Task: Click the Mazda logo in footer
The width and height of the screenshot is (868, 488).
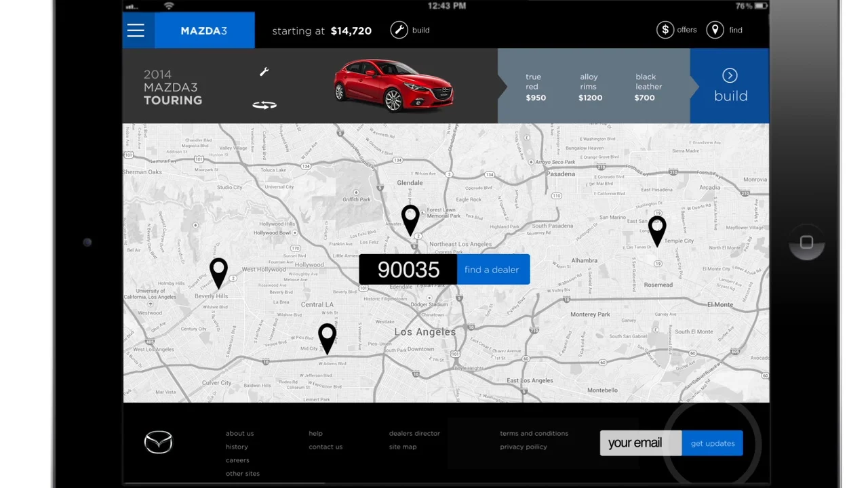Action: point(158,443)
